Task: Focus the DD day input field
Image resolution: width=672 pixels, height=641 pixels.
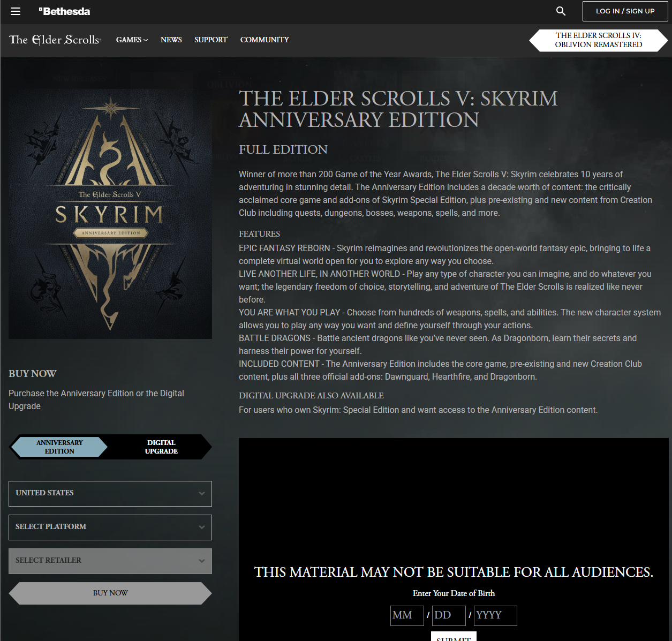Action: (x=449, y=616)
